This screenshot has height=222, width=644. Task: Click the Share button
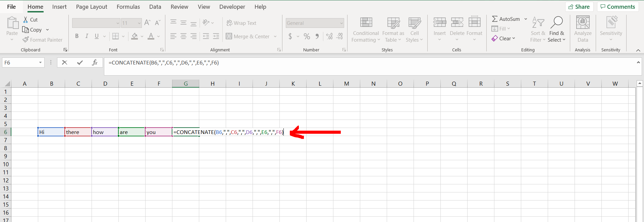pos(579,7)
